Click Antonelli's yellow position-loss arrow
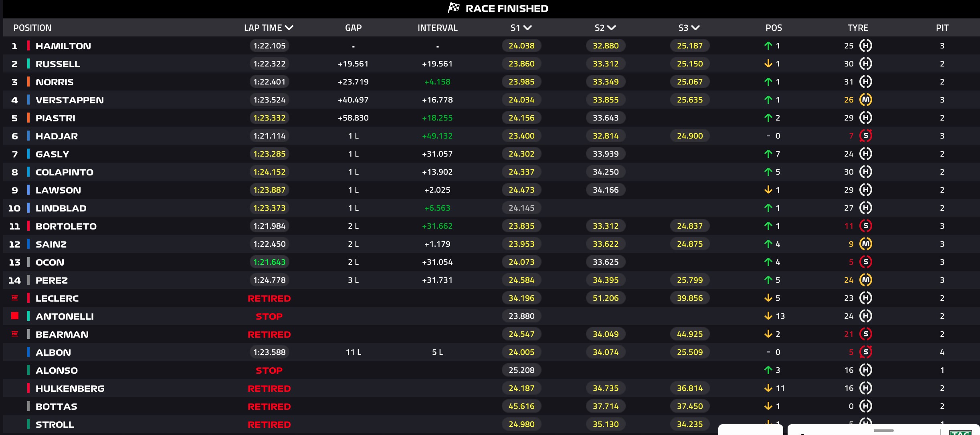980x435 pixels. 768,316
